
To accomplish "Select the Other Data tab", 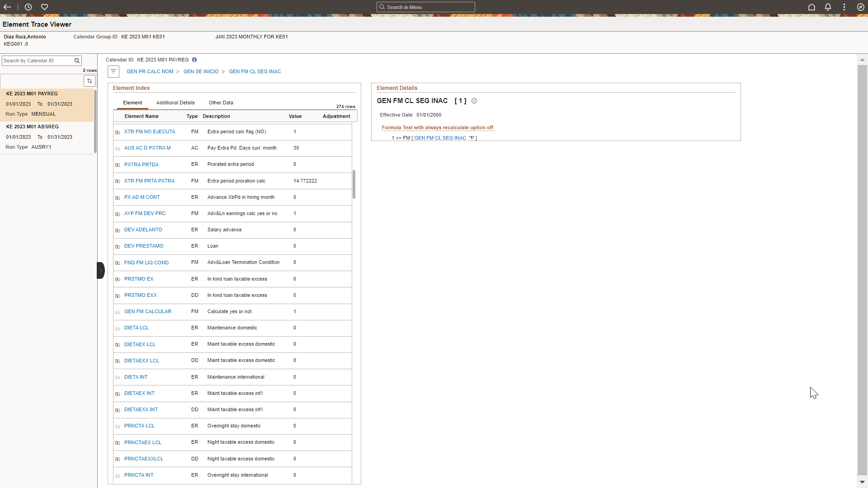I will click(221, 103).
